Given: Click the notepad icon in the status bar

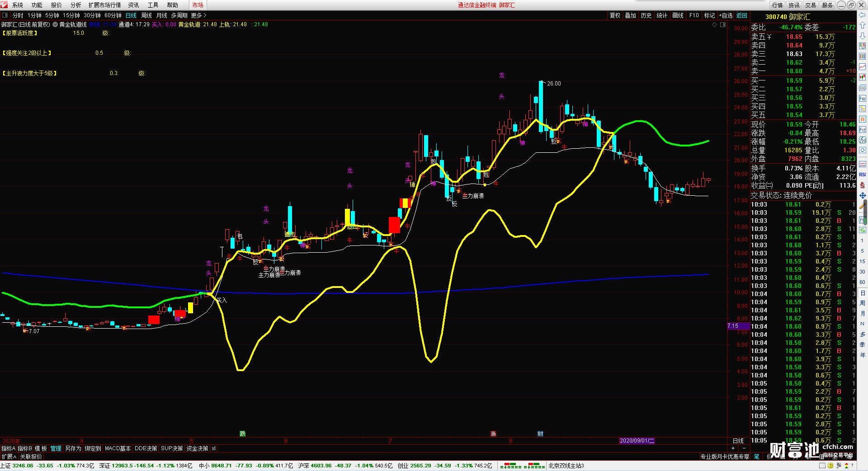Looking at the screenshot, I should pos(822,466).
